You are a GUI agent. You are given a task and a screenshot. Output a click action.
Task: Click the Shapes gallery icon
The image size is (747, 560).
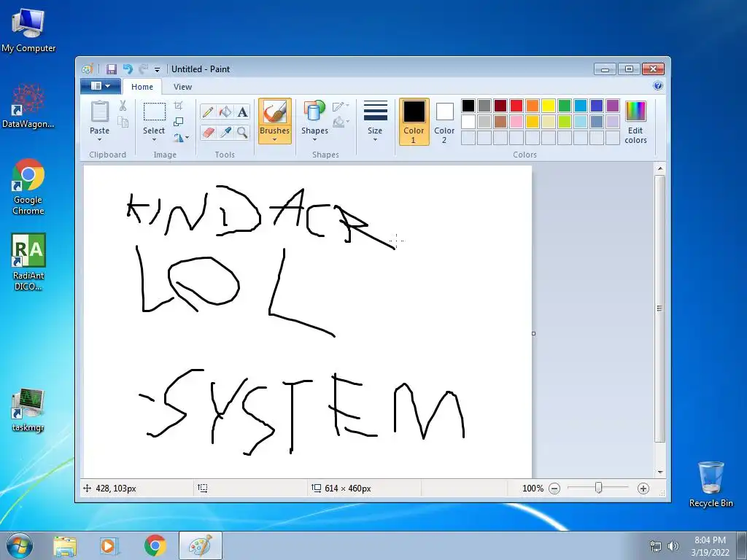tap(314, 112)
